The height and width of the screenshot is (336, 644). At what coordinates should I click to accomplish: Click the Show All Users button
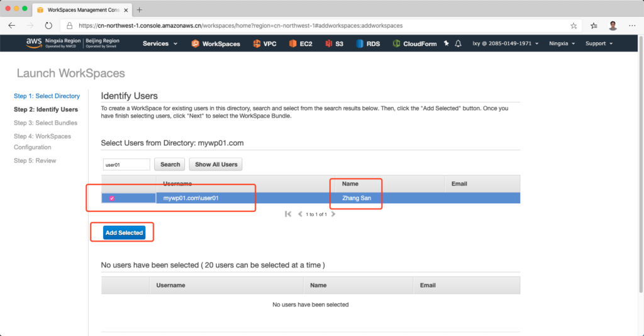click(216, 164)
